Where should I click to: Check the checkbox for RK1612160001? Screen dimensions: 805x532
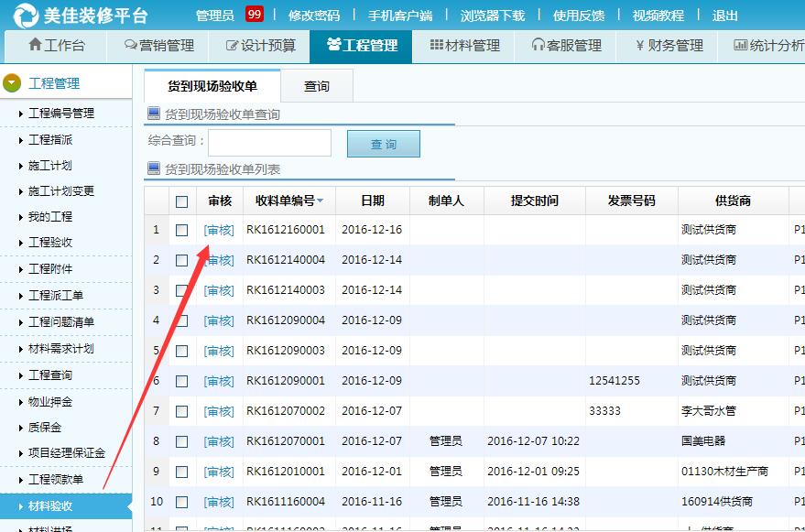tap(181, 229)
